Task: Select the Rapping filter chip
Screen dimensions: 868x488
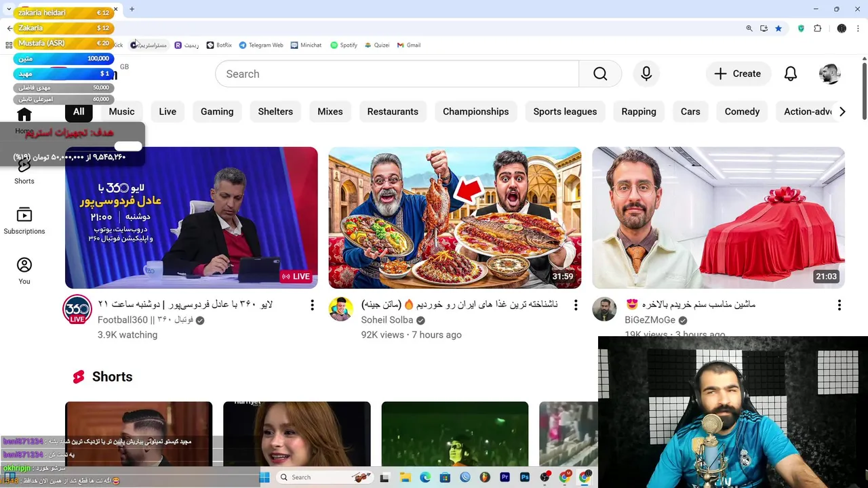Action: click(x=639, y=112)
